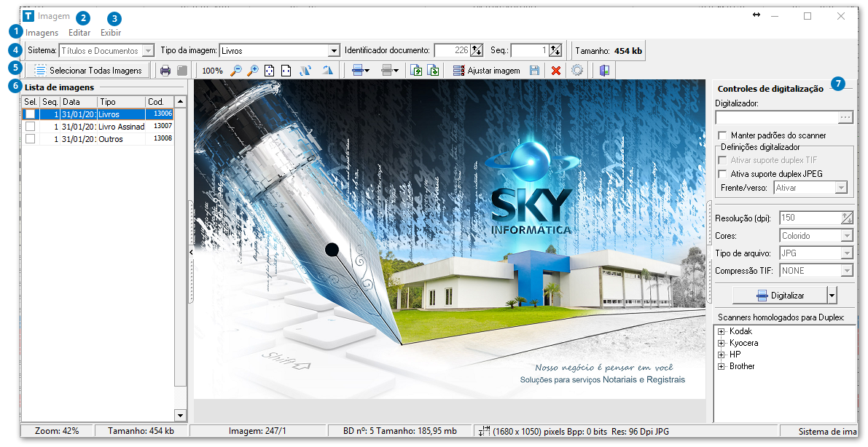Open the Tipo de arquivo dropdown

click(x=847, y=253)
